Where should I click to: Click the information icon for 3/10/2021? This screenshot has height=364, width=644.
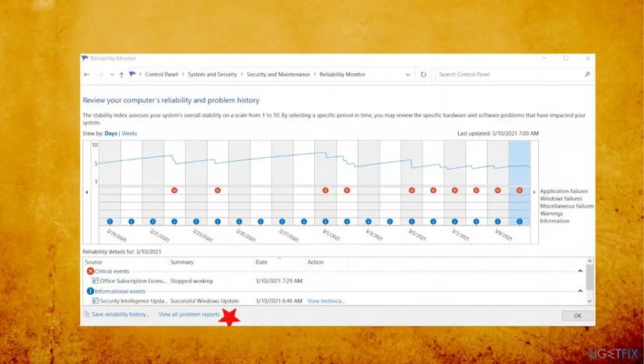click(x=520, y=222)
